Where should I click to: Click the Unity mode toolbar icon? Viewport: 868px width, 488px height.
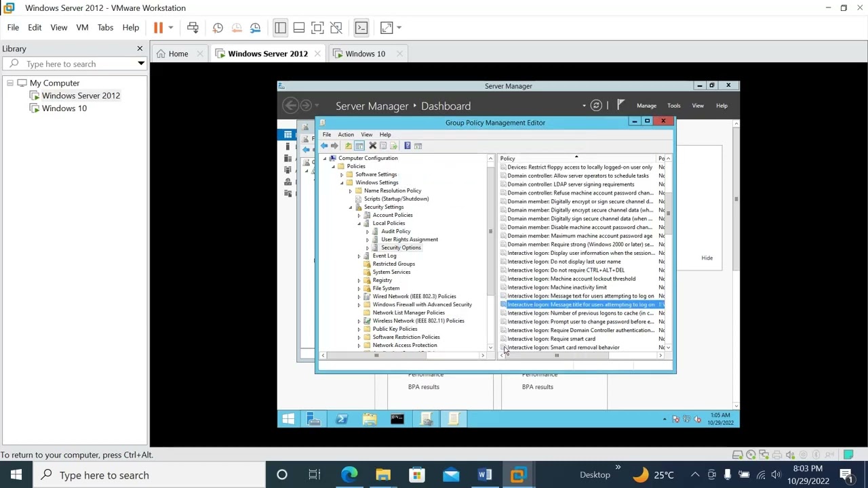[336, 28]
